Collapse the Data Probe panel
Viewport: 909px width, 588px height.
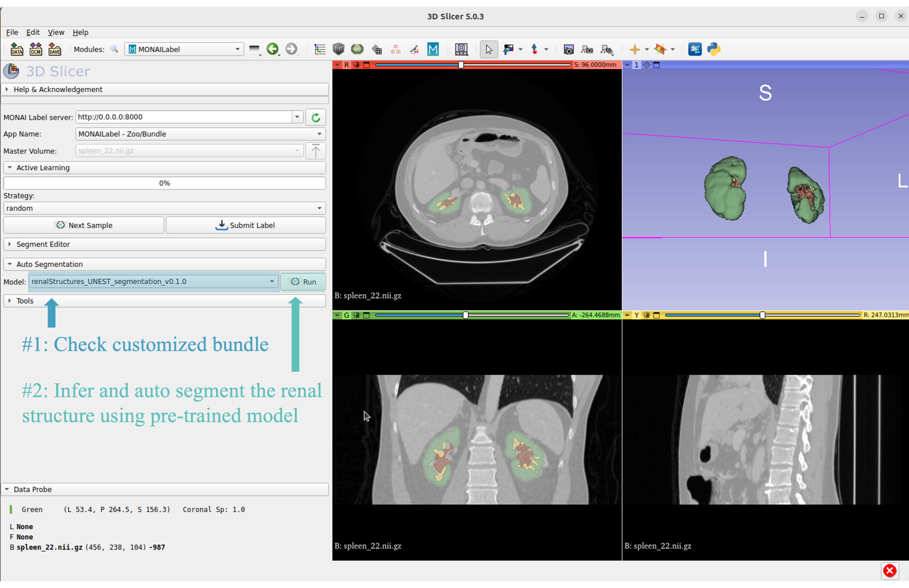click(165, 489)
